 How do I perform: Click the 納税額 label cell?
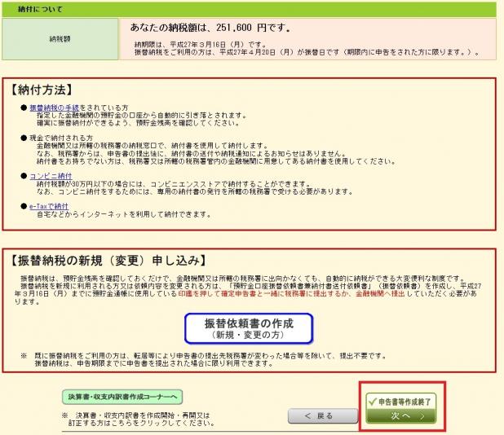coord(61,38)
